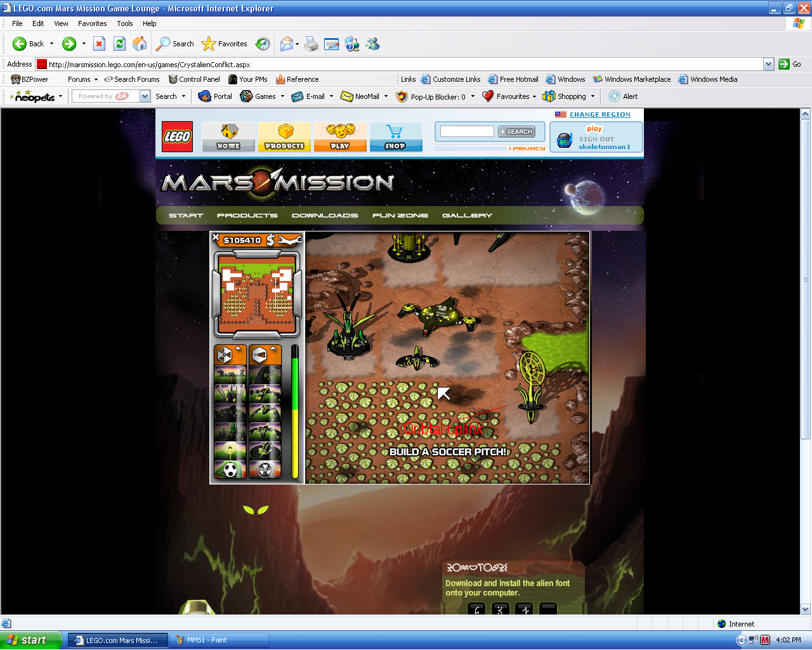The image size is (812, 650).
Task: Click the SIGN OUT link
Action: (596, 139)
